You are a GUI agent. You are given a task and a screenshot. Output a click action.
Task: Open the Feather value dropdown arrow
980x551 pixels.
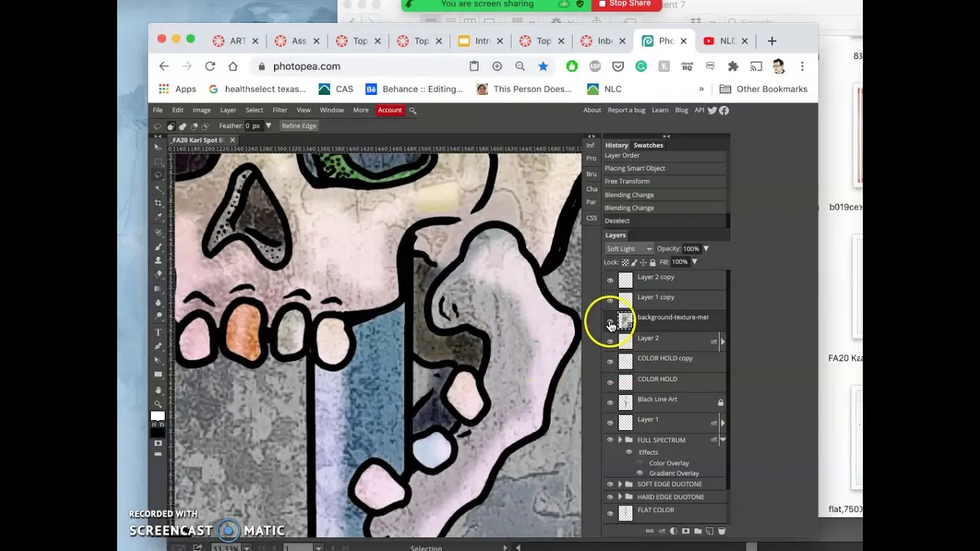pos(268,126)
